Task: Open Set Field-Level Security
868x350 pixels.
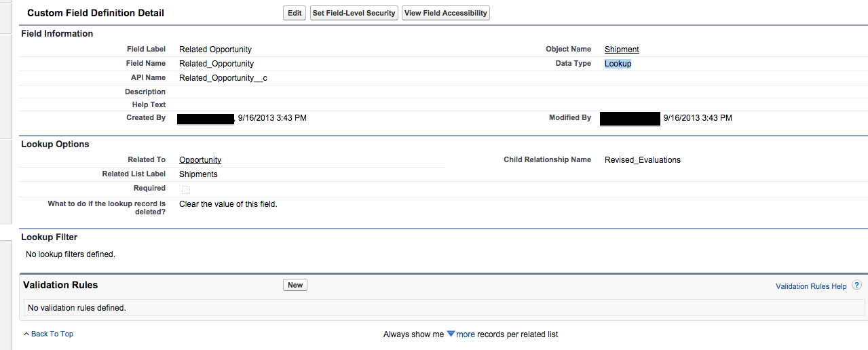Action: pyautogui.click(x=354, y=13)
